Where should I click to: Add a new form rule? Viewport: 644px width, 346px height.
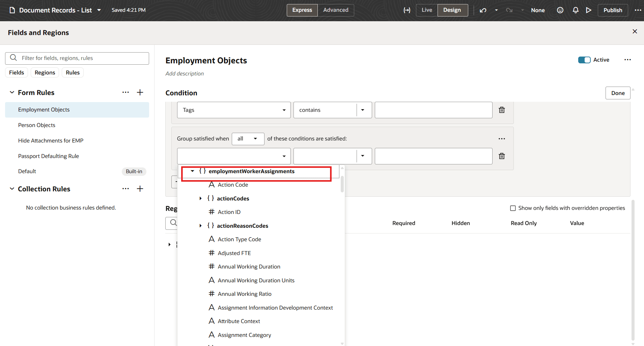tap(140, 92)
